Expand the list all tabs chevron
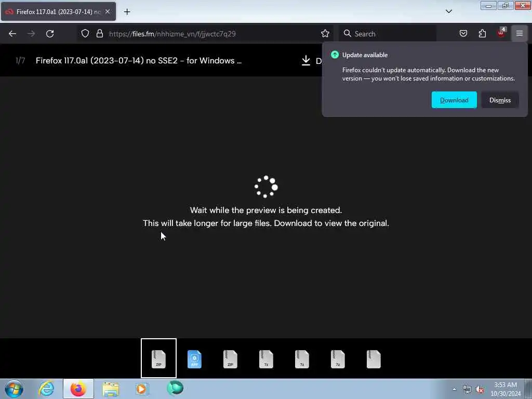The image size is (532, 399). pyautogui.click(x=448, y=11)
